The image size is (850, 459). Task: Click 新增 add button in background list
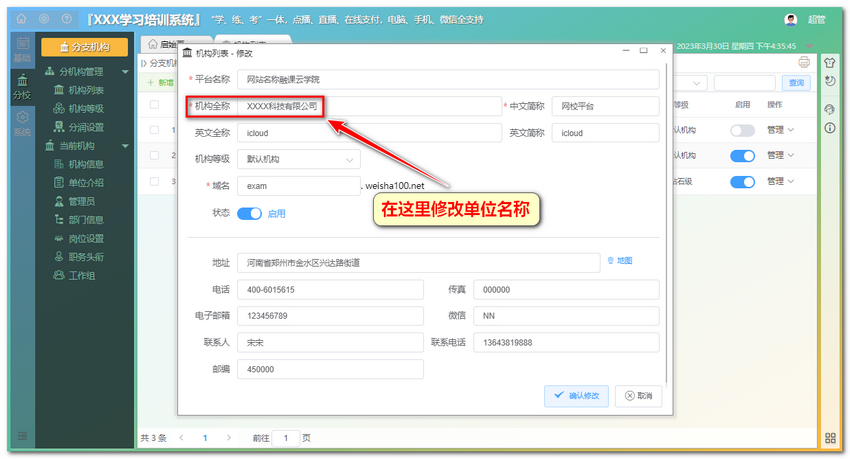click(160, 83)
